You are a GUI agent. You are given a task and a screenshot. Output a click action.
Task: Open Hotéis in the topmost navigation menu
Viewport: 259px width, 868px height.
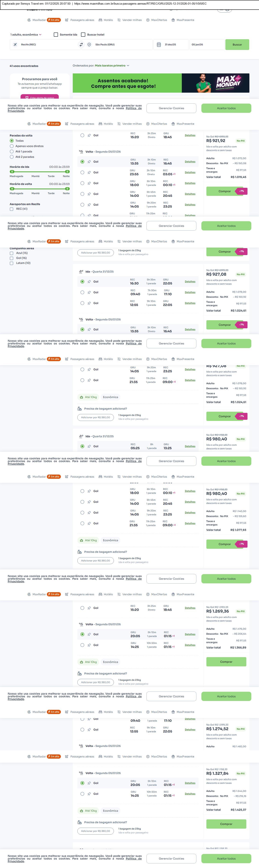pyautogui.click(x=106, y=20)
